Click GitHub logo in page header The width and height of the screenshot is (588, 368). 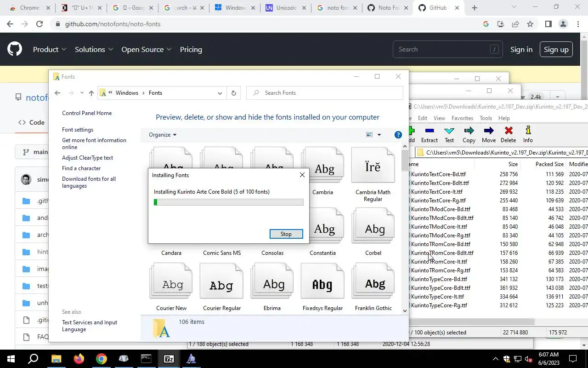tap(15, 49)
